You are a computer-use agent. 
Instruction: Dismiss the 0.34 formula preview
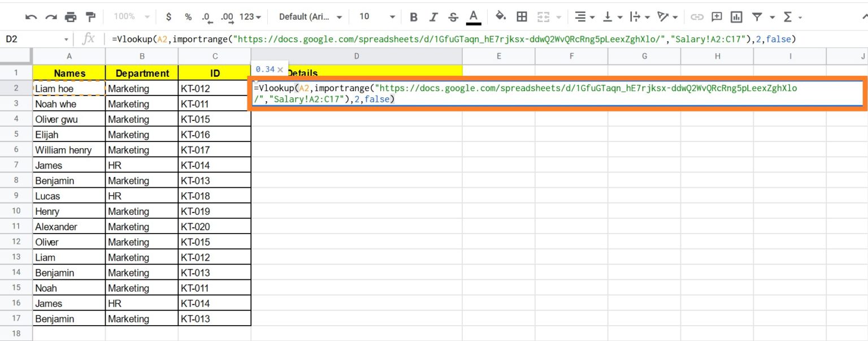point(281,69)
